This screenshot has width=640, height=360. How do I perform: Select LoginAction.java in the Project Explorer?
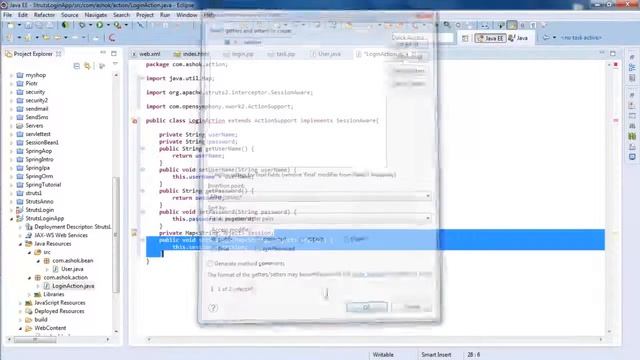pos(73,286)
